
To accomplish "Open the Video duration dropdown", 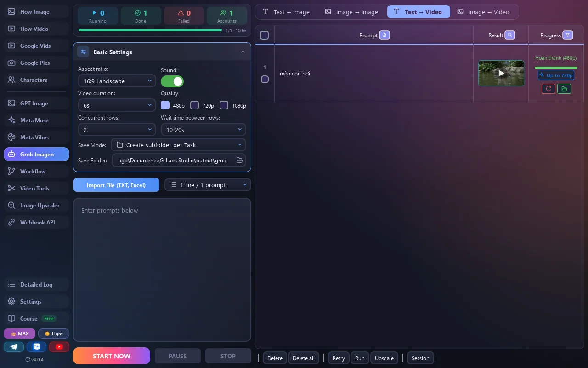I will pyautogui.click(x=117, y=105).
